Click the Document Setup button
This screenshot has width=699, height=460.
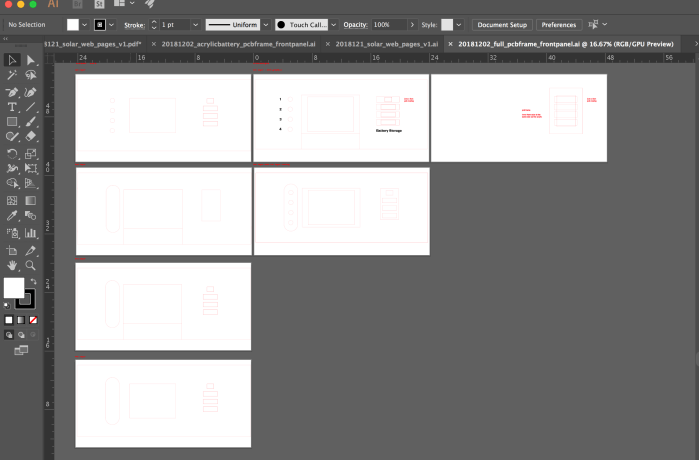click(x=502, y=24)
